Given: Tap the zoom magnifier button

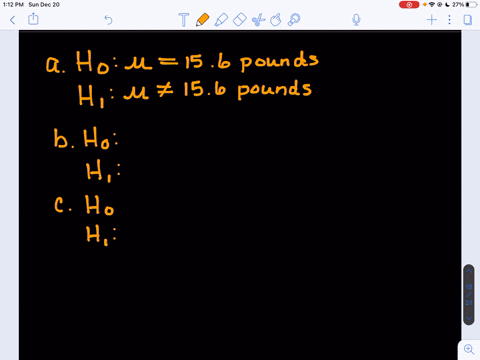Looking at the screenshot, I should (469, 349).
